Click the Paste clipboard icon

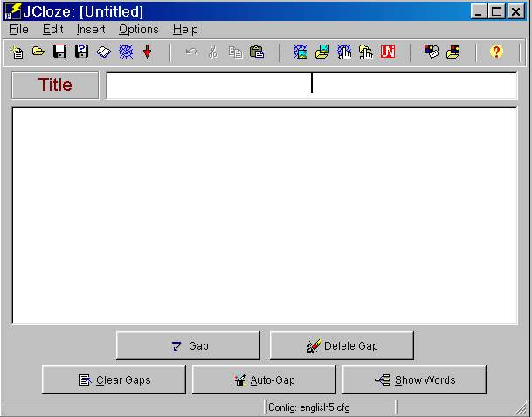(257, 52)
